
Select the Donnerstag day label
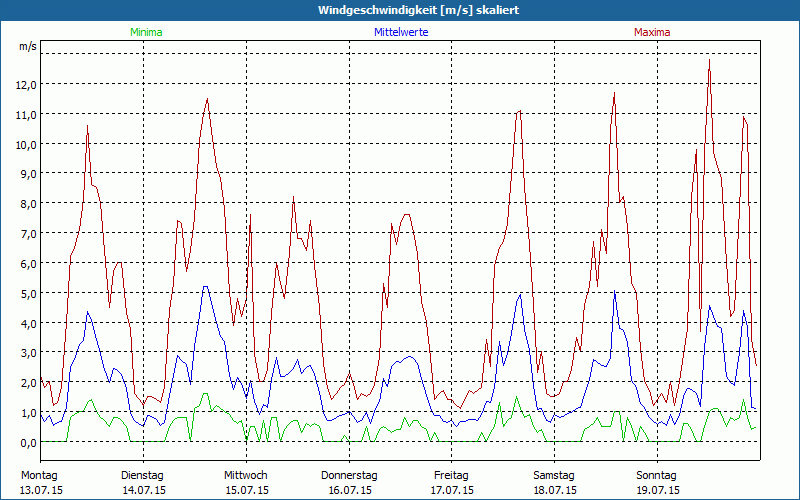(349, 475)
